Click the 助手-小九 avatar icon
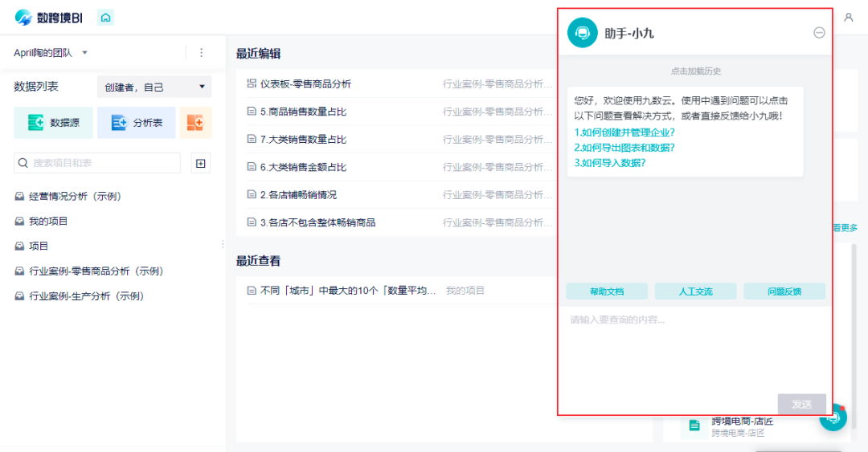This screenshot has height=452, width=868. pyautogui.click(x=583, y=33)
